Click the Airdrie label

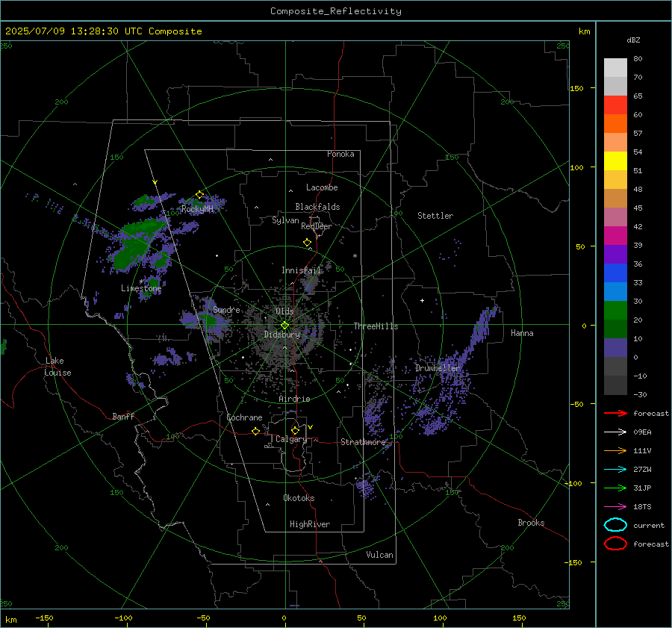coord(294,399)
